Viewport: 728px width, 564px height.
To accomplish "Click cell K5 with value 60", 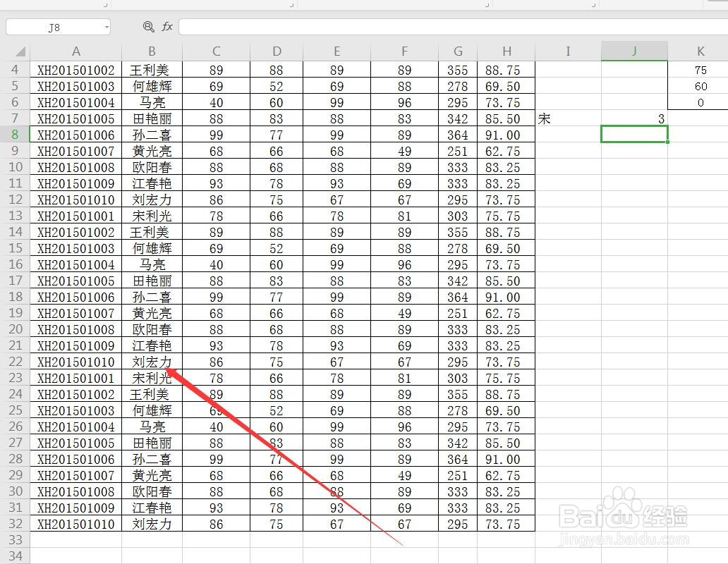I will point(700,86).
